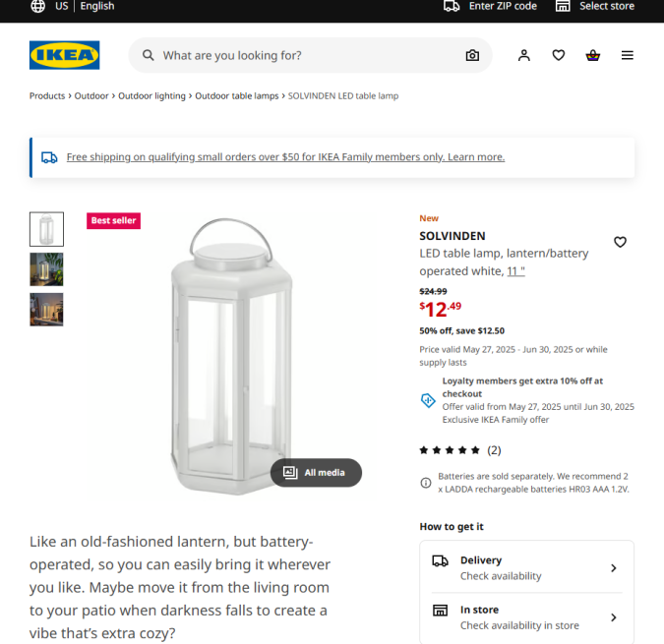The height and width of the screenshot is (644, 664).
Task: Open the shopping basket icon
Action: click(x=592, y=55)
